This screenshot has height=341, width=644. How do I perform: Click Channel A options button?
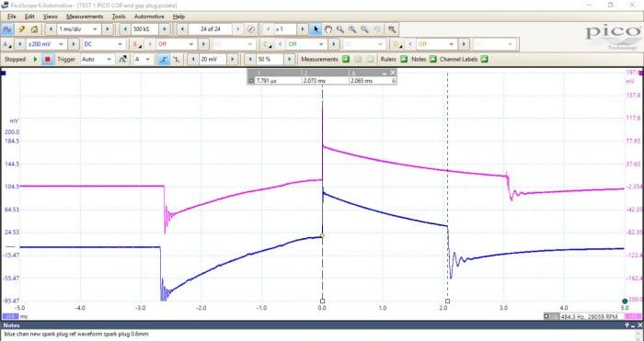pyautogui.click(x=7, y=44)
